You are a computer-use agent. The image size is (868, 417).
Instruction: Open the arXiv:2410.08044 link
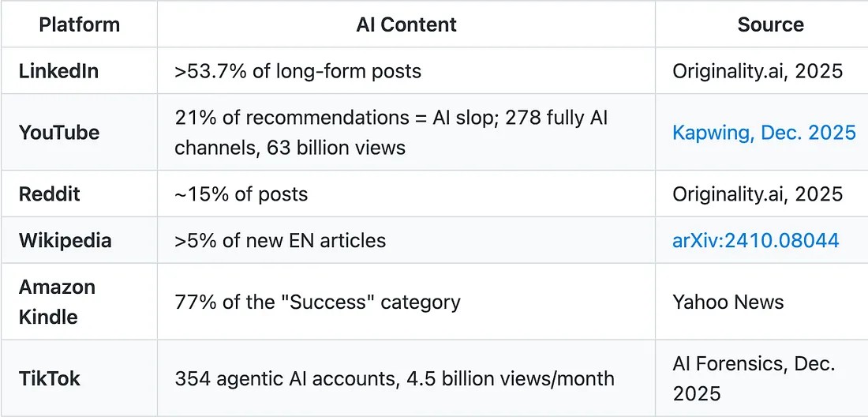pyautogui.click(x=755, y=240)
